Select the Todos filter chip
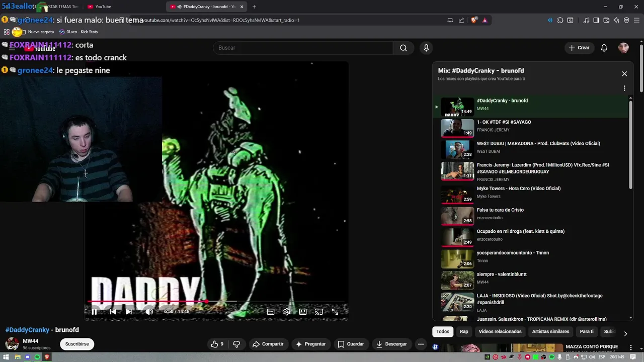The height and width of the screenshot is (362, 644). click(443, 331)
